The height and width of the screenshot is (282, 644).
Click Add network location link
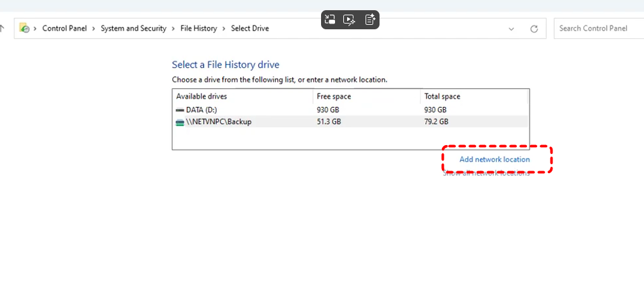494,159
